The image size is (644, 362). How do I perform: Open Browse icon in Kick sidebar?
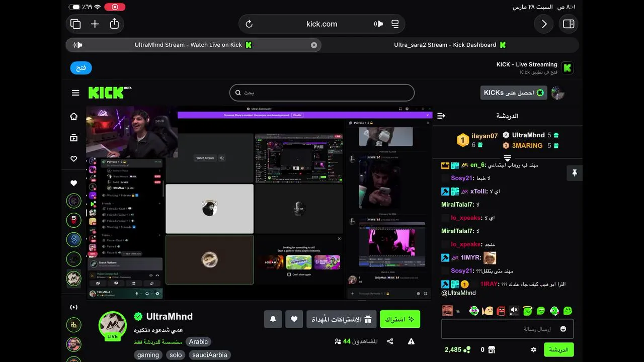click(x=74, y=138)
